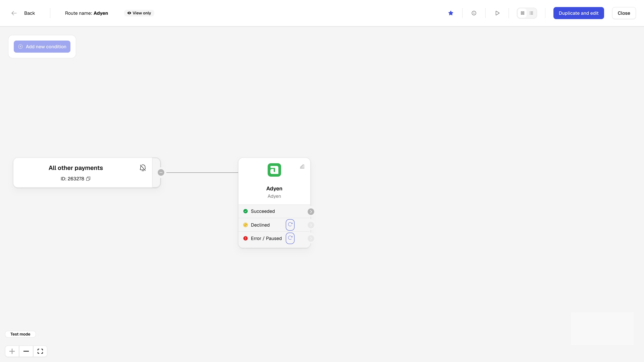Open Adyen node statistics chart icon

pyautogui.click(x=302, y=167)
